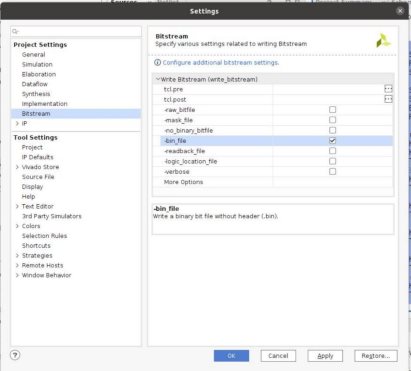Click the info icon beside Configure link
Screen dimensions: 411x371
click(157, 62)
